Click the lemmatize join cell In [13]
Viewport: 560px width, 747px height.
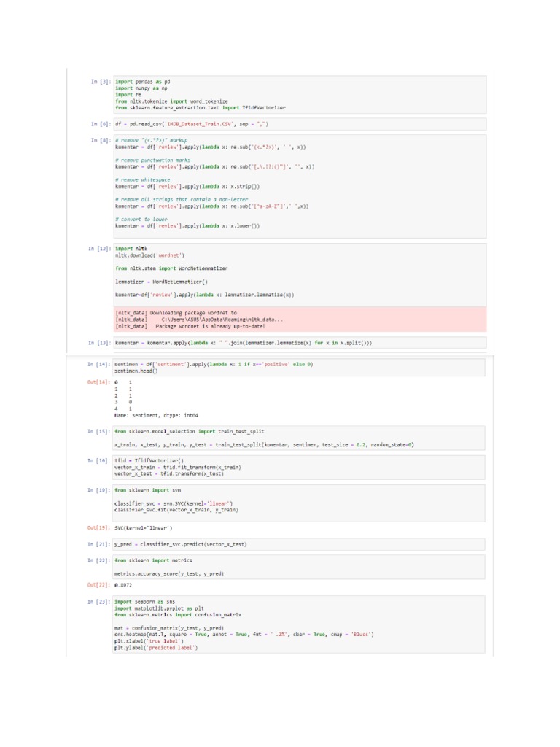pyautogui.click(x=300, y=343)
